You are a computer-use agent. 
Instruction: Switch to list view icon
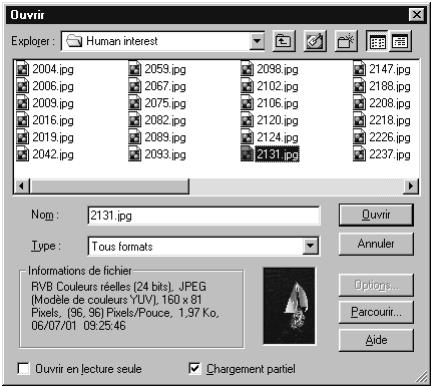pyautogui.click(x=377, y=41)
